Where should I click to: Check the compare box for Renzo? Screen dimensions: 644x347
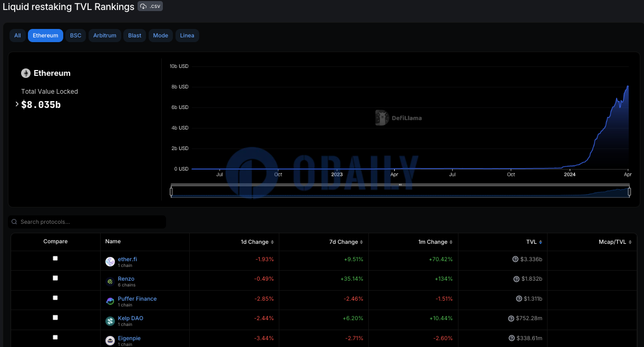coord(55,278)
